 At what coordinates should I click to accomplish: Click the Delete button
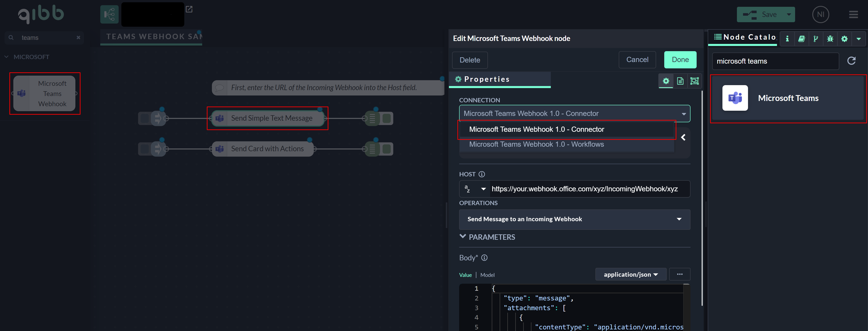coord(470,60)
